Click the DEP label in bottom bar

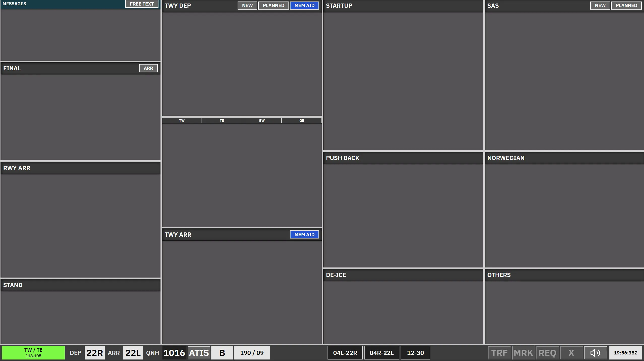click(76, 353)
